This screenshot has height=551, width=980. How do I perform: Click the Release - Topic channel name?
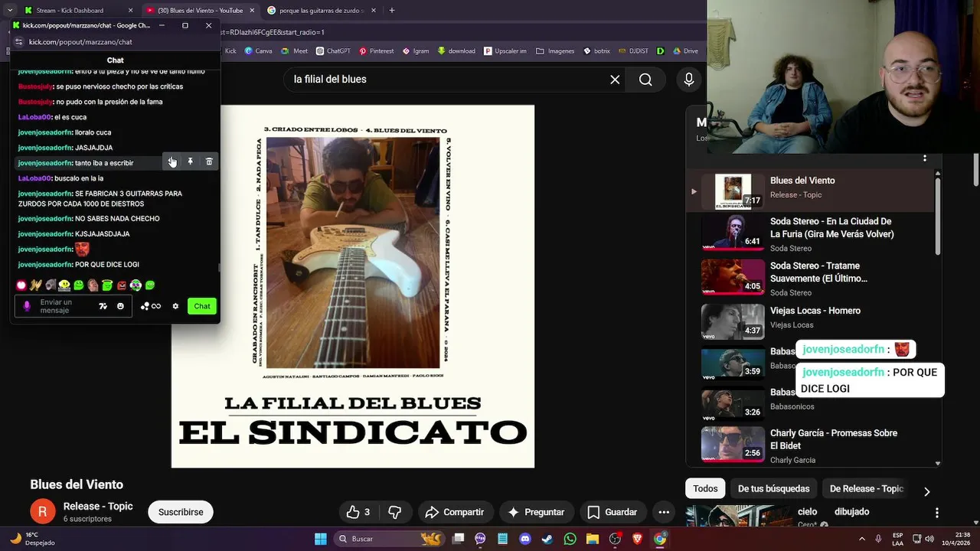click(x=98, y=506)
